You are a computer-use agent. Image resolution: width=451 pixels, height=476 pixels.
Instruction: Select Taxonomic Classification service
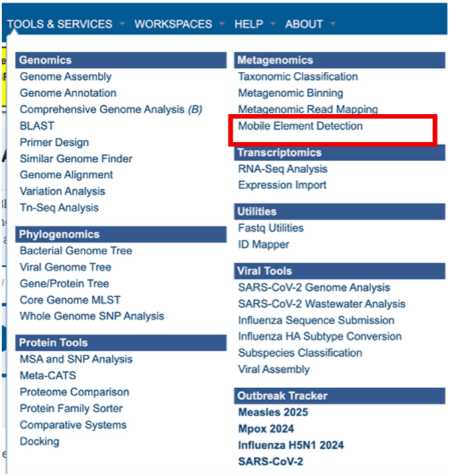[298, 77]
